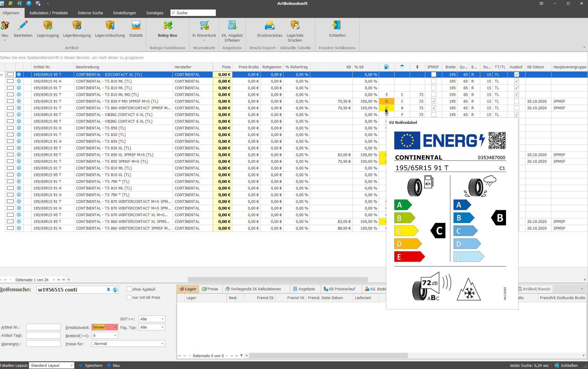The width and height of the screenshot is (588, 369).
Task: Click the help question mark icon in title bar
Action: (29, 3)
